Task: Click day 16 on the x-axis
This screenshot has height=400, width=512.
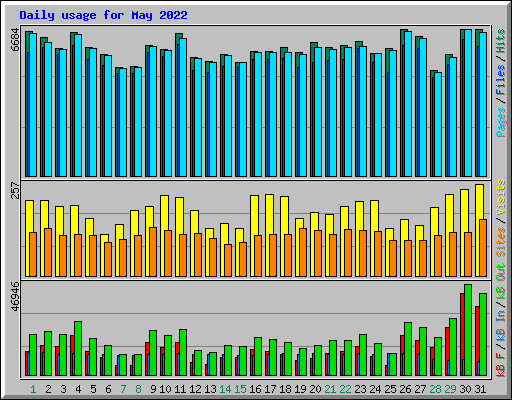Action: [255, 389]
